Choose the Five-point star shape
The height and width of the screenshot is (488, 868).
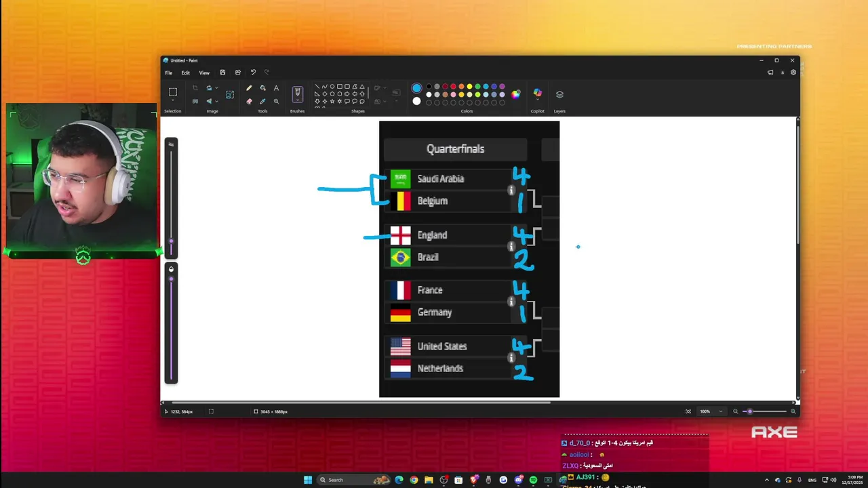332,101
